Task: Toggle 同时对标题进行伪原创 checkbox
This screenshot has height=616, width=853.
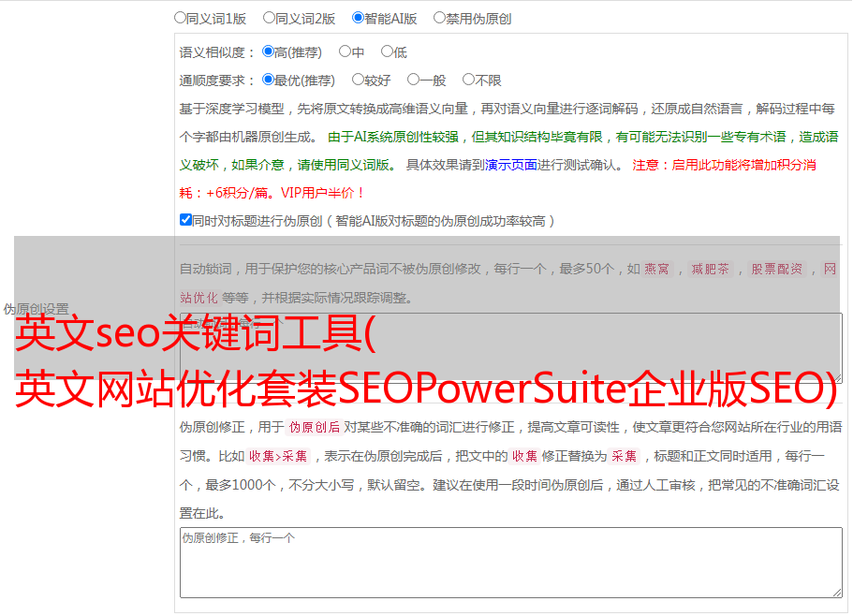Action: (185, 220)
